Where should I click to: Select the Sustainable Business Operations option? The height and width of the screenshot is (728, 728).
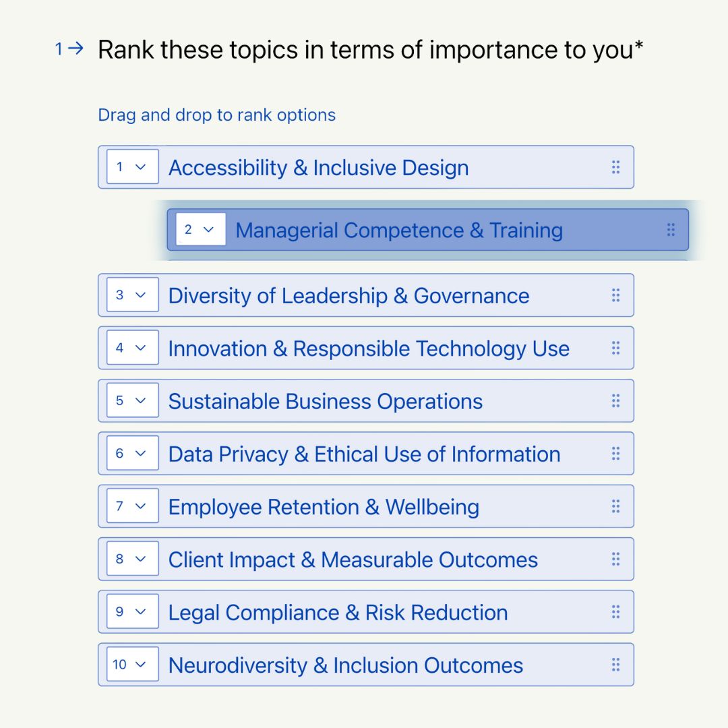(325, 401)
